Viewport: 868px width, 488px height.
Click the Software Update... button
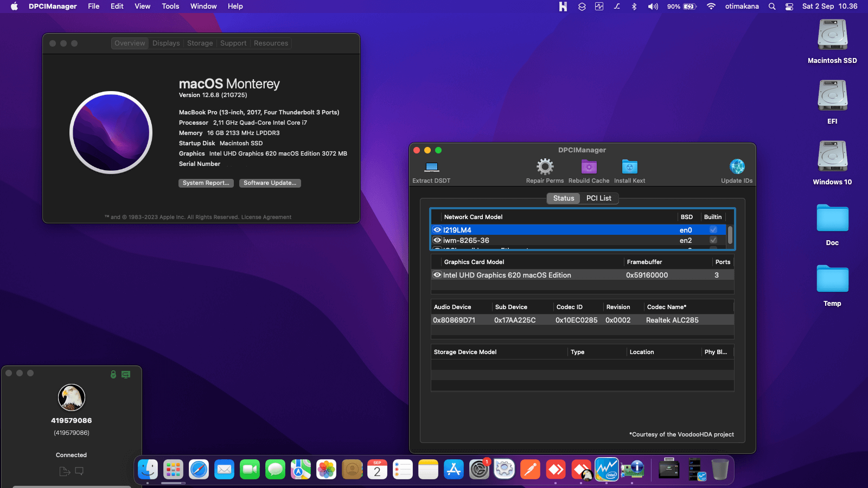270,183
